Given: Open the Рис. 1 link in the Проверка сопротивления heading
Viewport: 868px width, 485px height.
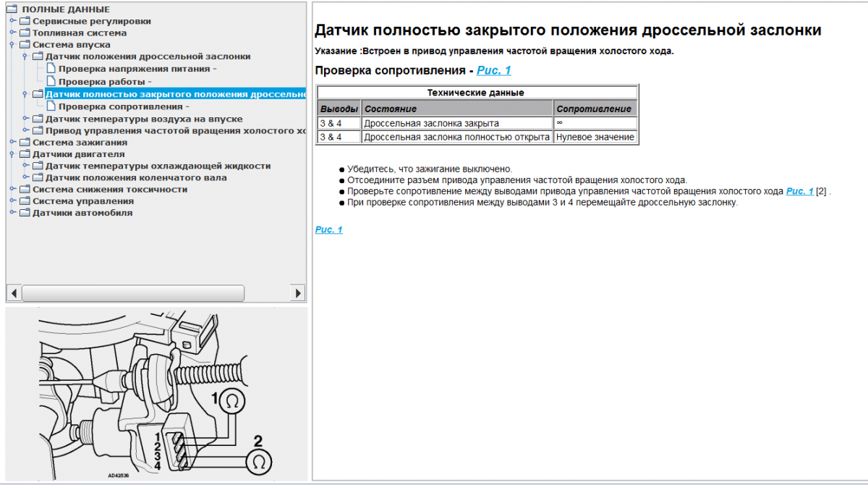Looking at the screenshot, I should coord(493,70).
